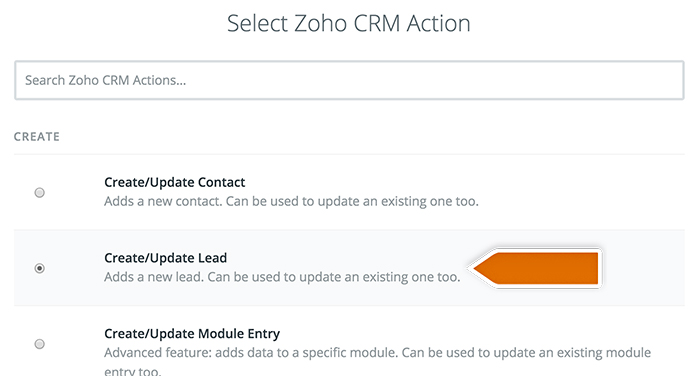Click the CREATE section header
The height and width of the screenshot is (376, 700).
(37, 137)
